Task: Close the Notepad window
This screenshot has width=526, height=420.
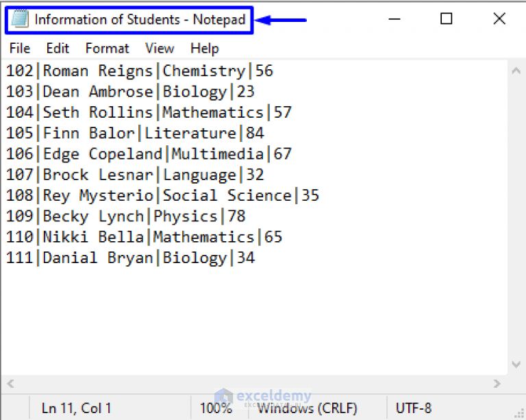Action: click(499, 18)
